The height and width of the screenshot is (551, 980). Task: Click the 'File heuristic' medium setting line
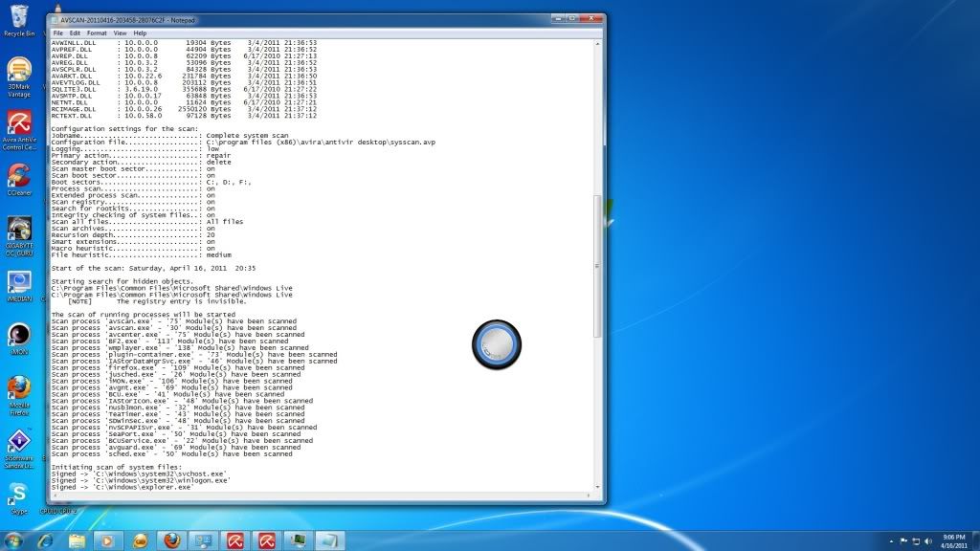pyautogui.click(x=142, y=254)
